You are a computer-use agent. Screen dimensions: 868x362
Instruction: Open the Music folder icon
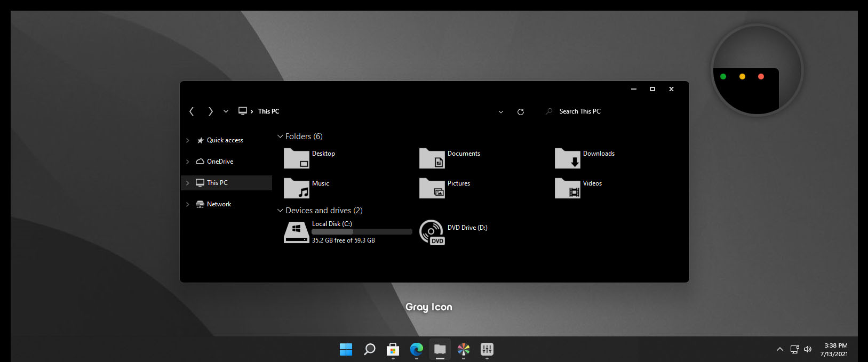[x=297, y=188]
